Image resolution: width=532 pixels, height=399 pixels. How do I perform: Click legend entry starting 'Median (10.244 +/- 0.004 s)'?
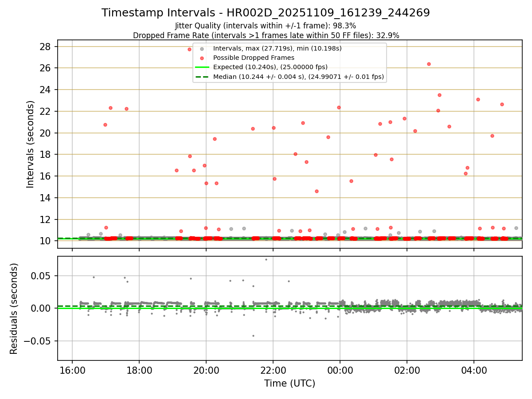[298, 77]
